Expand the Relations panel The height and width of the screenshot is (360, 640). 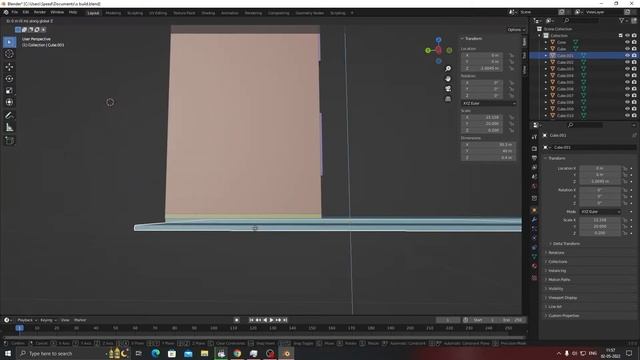[556, 253]
